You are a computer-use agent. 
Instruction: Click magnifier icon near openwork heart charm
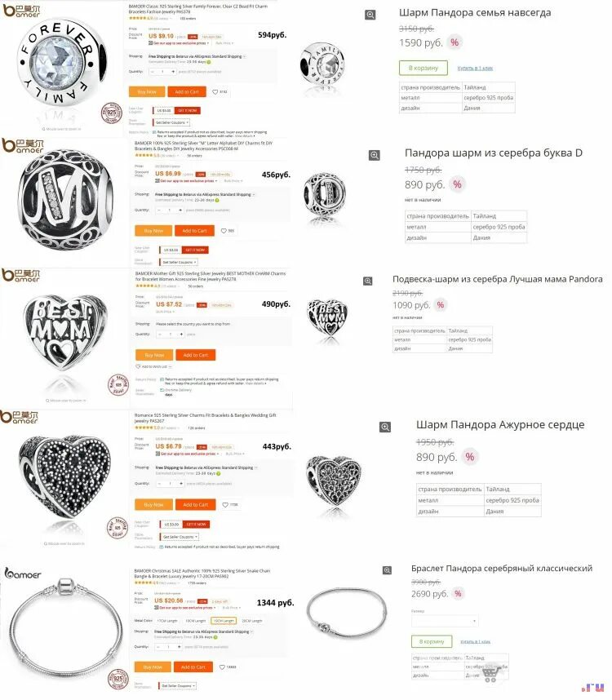point(385,428)
